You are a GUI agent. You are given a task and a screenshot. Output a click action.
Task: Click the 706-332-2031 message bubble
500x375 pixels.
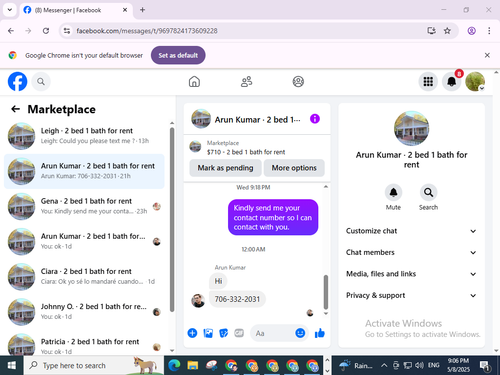pyautogui.click(x=237, y=299)
